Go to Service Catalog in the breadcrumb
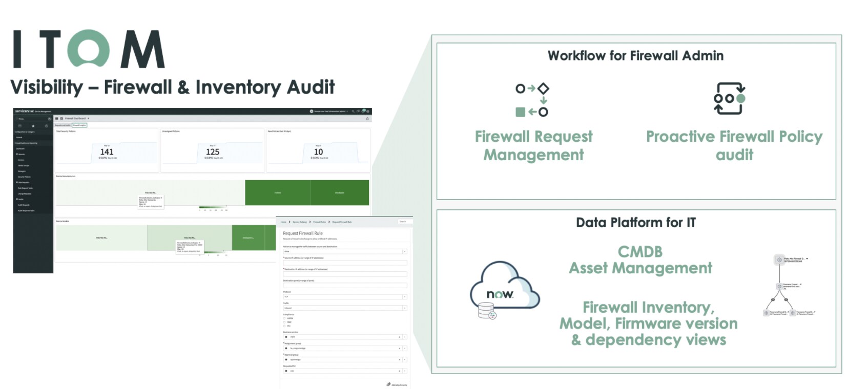Image resolution: width=868 pixels, height=389 pixels. [x=300, y=222]
